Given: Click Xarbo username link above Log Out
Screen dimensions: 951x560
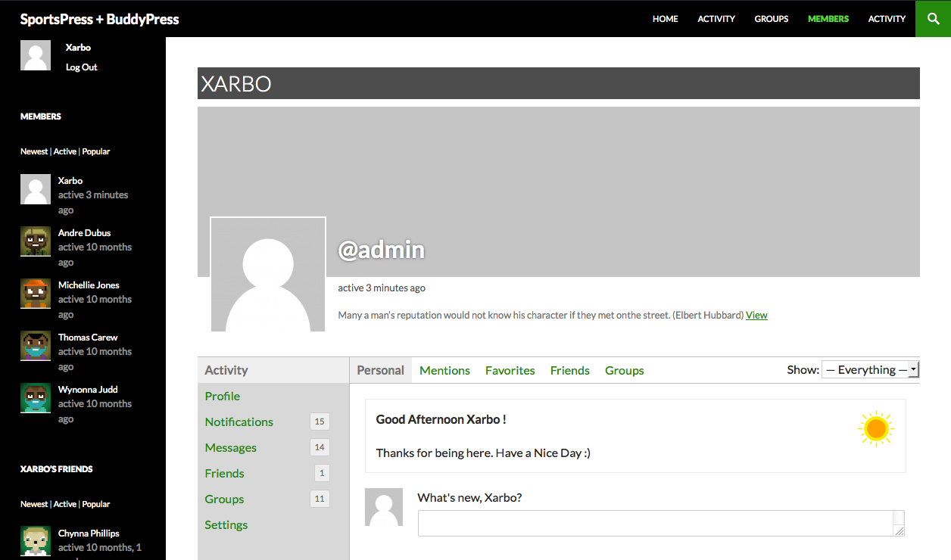Looking at the screenshot, I should click(78, 48).
